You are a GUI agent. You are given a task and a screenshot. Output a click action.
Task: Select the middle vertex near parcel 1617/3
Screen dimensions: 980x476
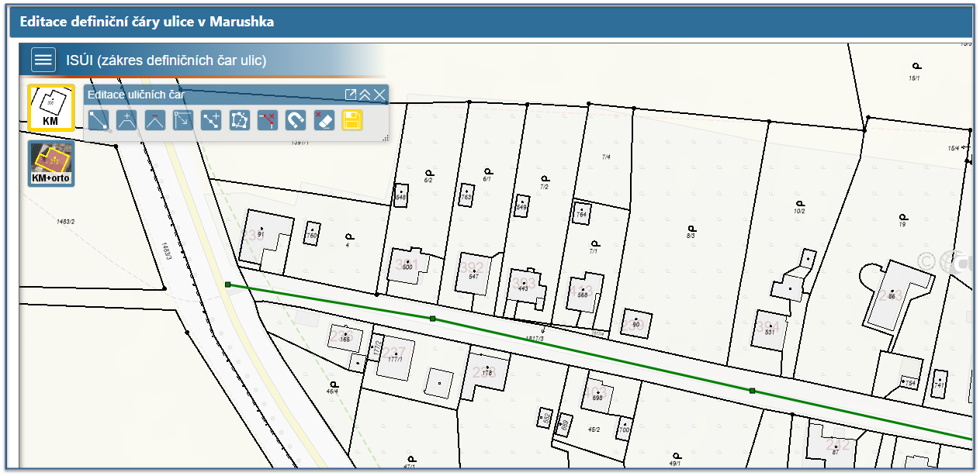(432, 319)
